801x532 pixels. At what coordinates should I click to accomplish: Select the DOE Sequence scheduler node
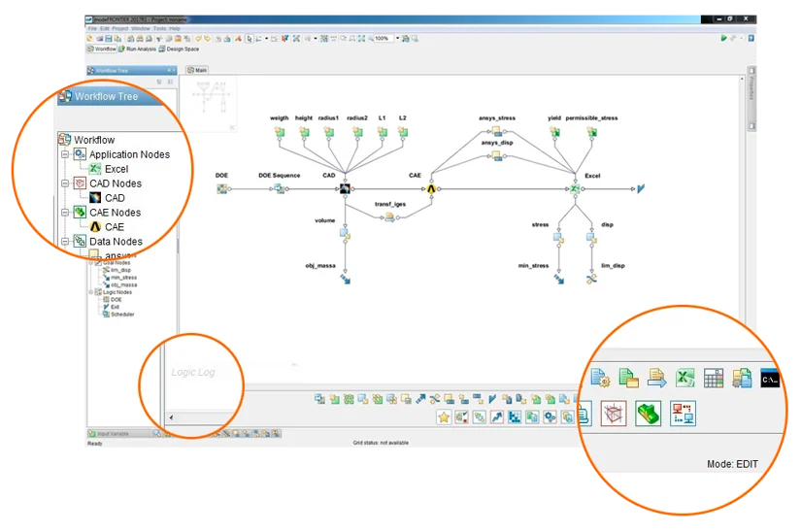pos(279,189)
